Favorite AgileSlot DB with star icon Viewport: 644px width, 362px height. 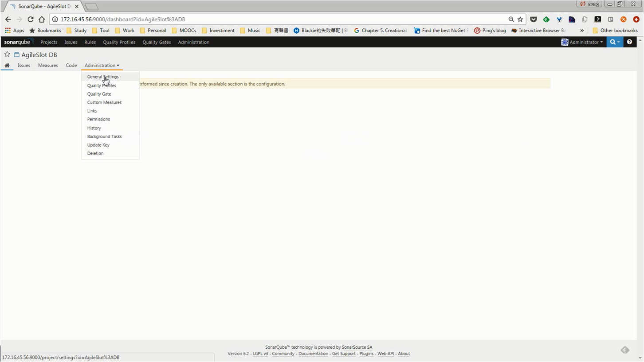click(7, 54)
